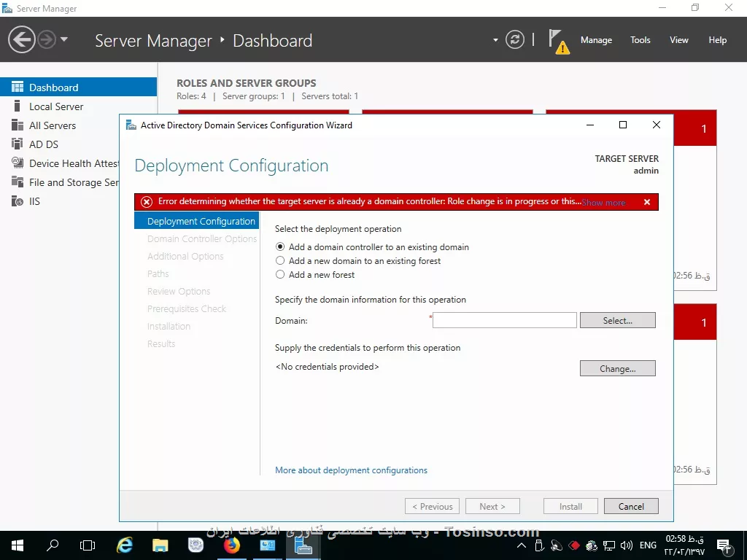Click the Server Manager back arrow
This screenshot has width=747, height=560.
[x=21, y=39]
